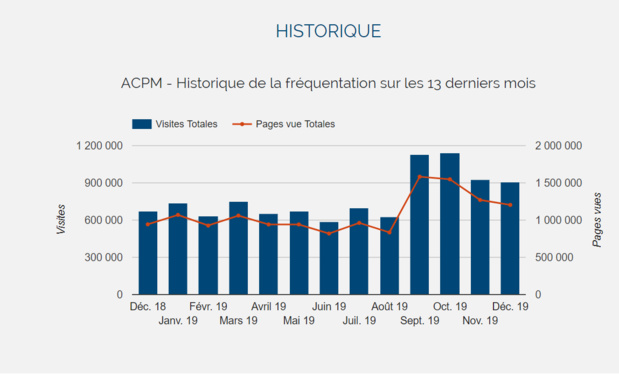Click the Déc. 19 pages vues line point

(510, 205)
